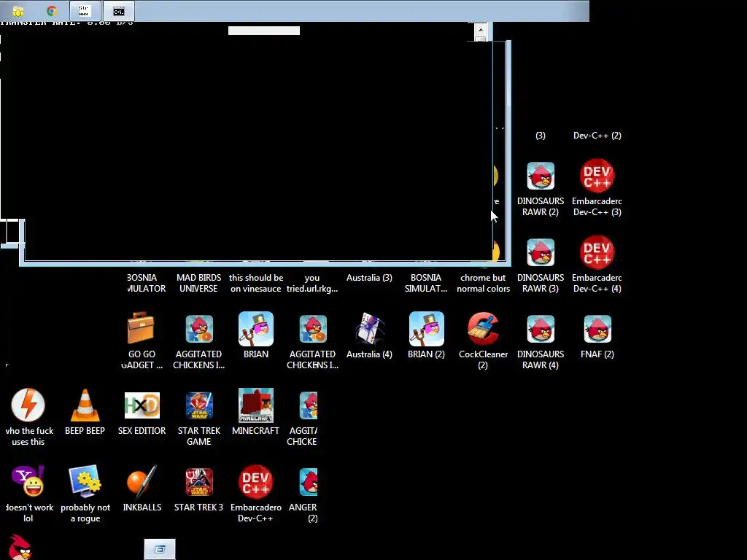Open Embarcadero Dev-C++ shortcut without a number
This screenshot has height=560, width=747.
point(256,482)
